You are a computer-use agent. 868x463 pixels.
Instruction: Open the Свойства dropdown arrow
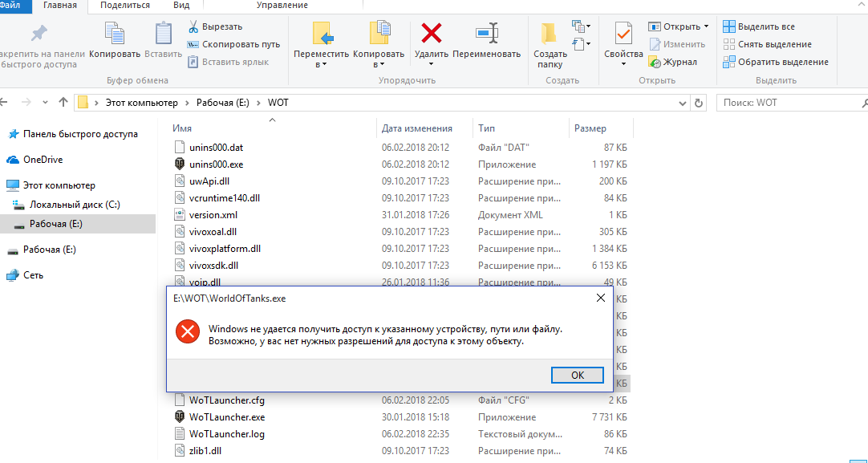point(623,65)
